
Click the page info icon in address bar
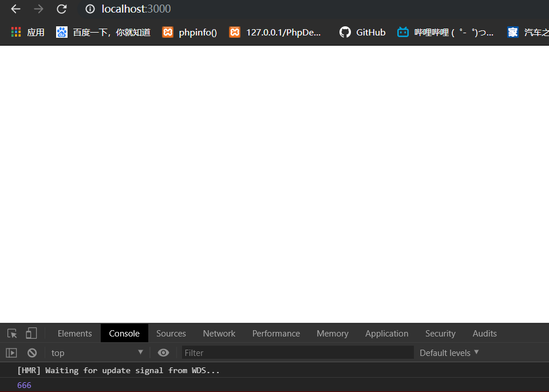click(x=90, y=9)
